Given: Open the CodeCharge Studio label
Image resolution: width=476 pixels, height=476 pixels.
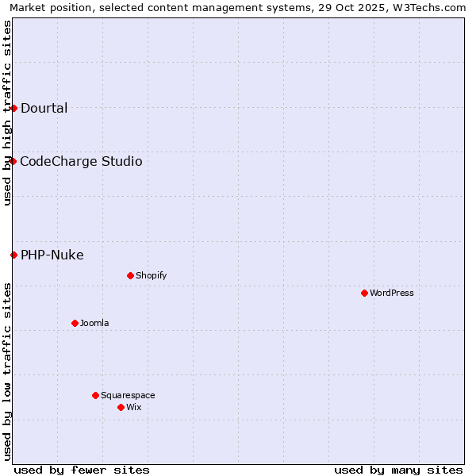Looking at the screenshot, I should click(81, 162).
